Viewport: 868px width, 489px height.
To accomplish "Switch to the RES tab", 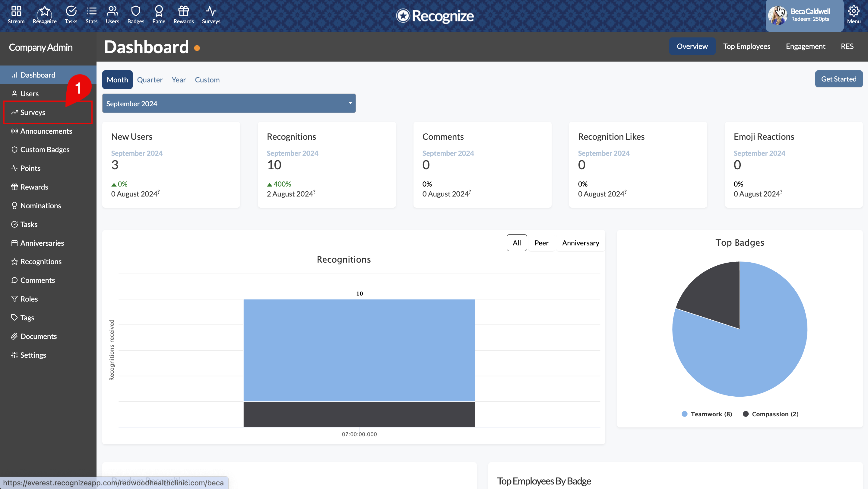I will tap(847, 46).
